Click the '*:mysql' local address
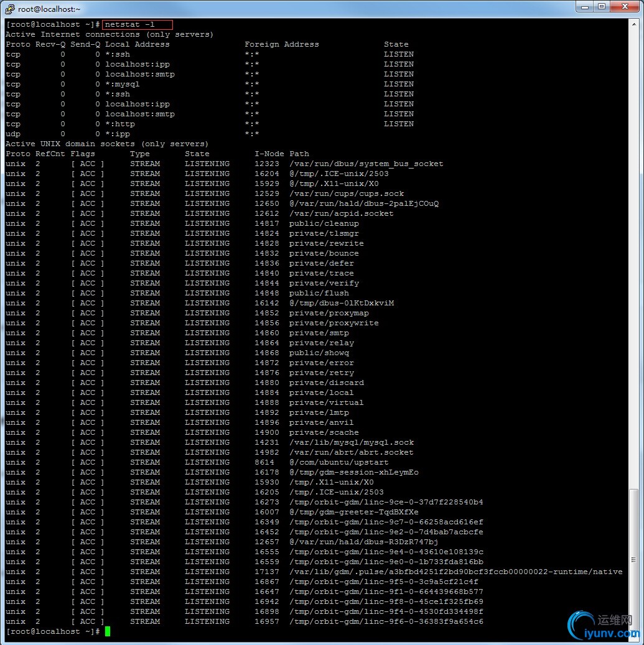Viewport: 644px width, 645px height. (122, 84)
